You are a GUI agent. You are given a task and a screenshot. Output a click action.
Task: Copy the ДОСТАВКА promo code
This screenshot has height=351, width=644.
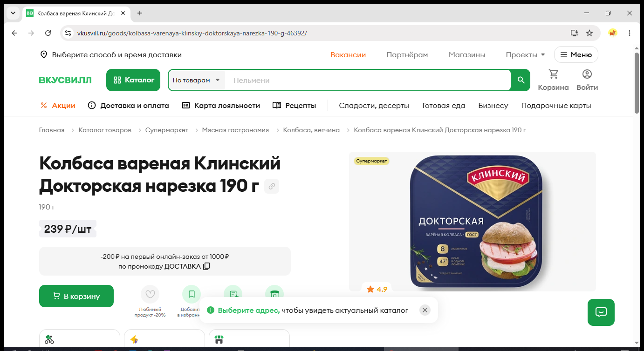pyautogui.click(x=206, y=266)
